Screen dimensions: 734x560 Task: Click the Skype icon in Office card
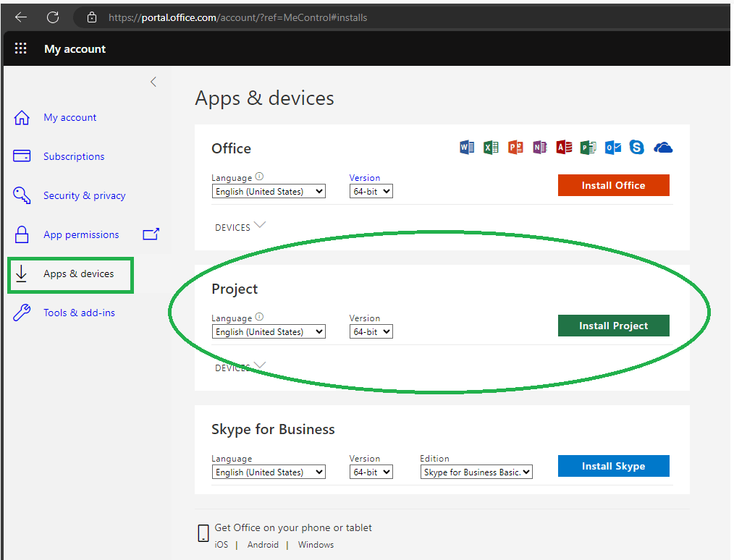click(636, 148)
